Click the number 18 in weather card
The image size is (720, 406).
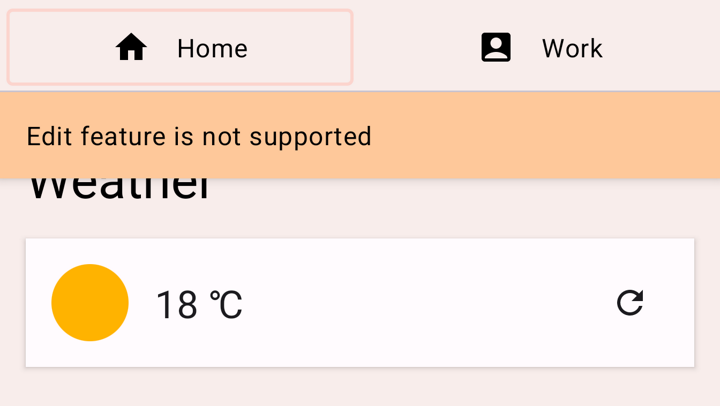[177, 305]
